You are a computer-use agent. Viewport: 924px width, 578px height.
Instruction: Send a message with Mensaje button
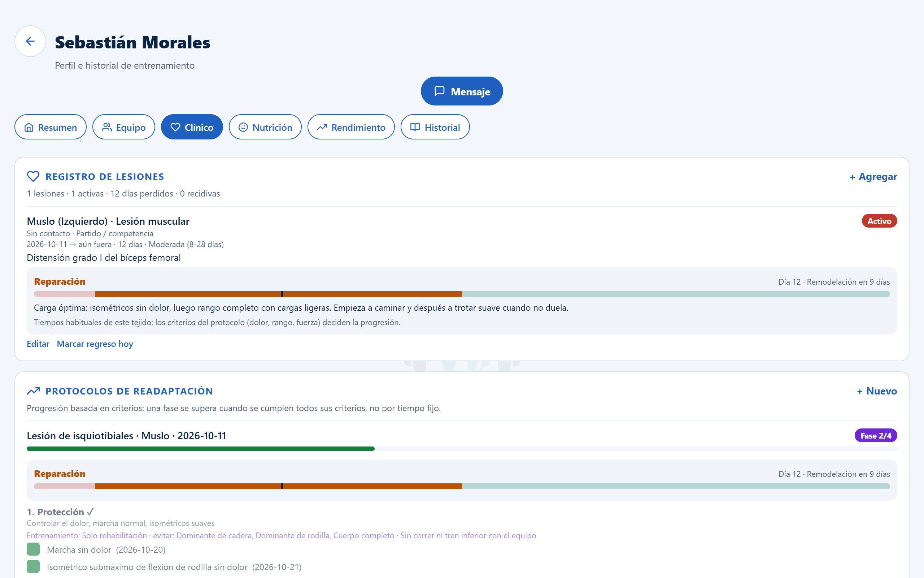point(462,91)
